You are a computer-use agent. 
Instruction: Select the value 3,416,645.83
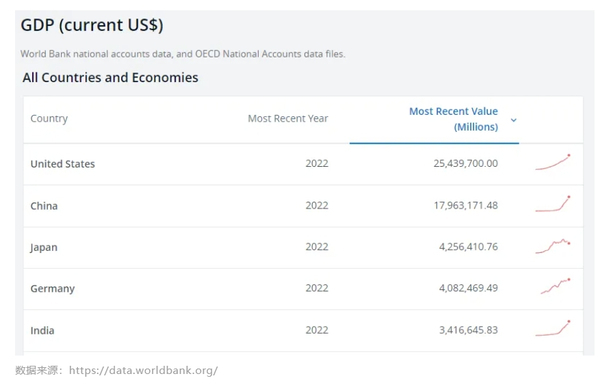[x=468, y=330]
